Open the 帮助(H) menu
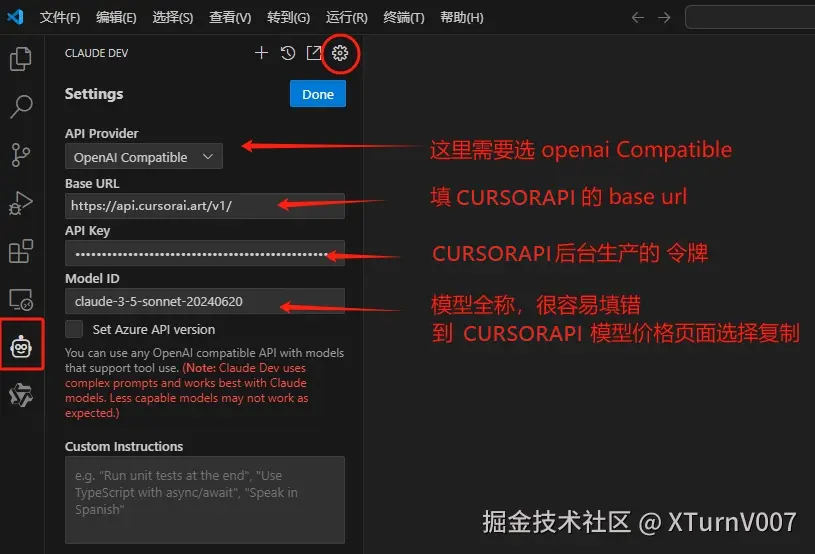Viewport: 815px width, 554px height. pyautogui.click(x=462, y=18)
